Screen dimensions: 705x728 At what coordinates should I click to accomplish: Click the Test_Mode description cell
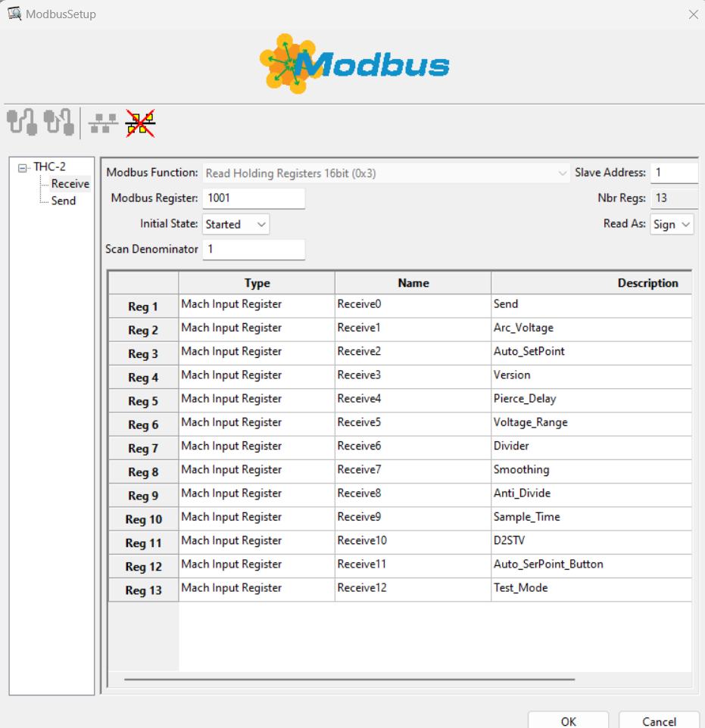point(591,590)
